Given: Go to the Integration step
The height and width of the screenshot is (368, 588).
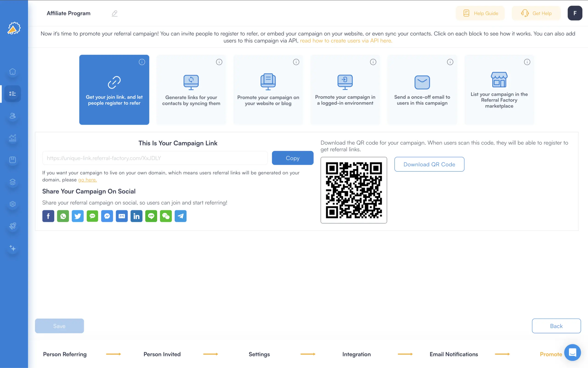Looking at the screenshot, I should point(356,354).
